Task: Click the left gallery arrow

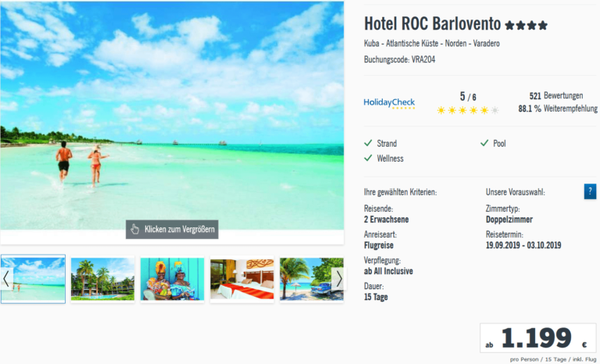Action: tap(6, 279)
